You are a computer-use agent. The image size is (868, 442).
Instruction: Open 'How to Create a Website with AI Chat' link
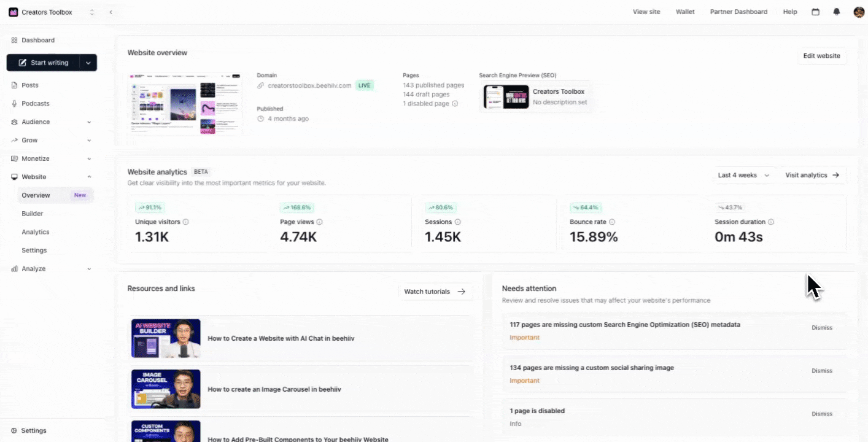pos(281,338)
